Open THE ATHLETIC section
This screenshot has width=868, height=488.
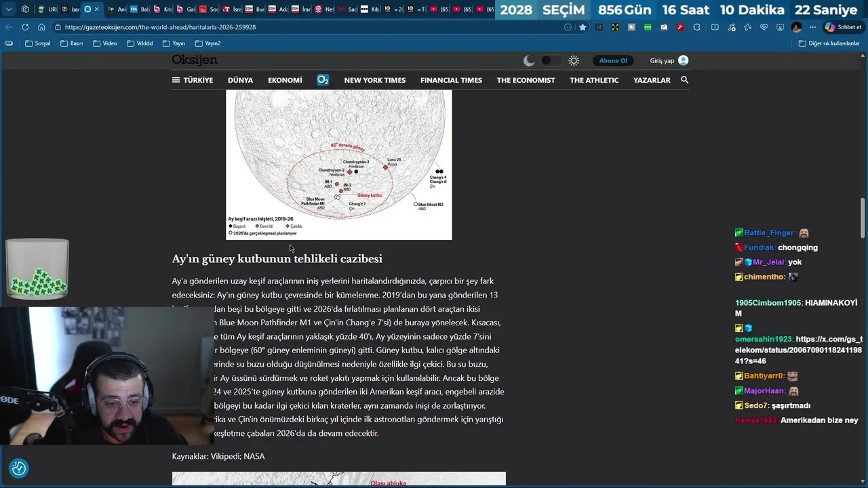(594, 80)
